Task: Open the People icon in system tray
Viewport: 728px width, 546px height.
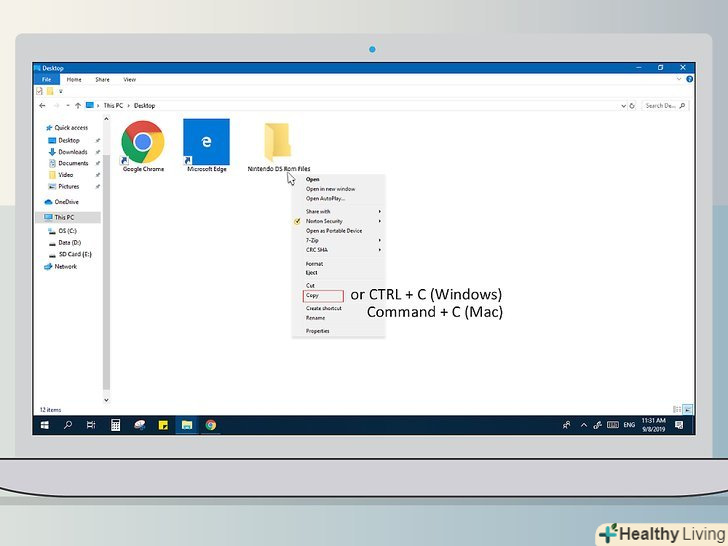Action: 566,425
